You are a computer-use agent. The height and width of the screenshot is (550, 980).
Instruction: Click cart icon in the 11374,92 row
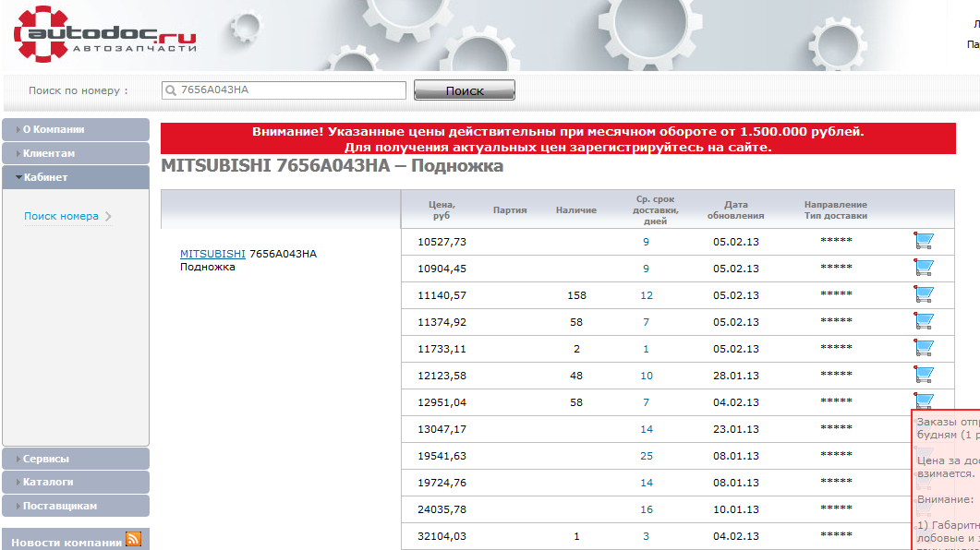click(x=923, y=321)
